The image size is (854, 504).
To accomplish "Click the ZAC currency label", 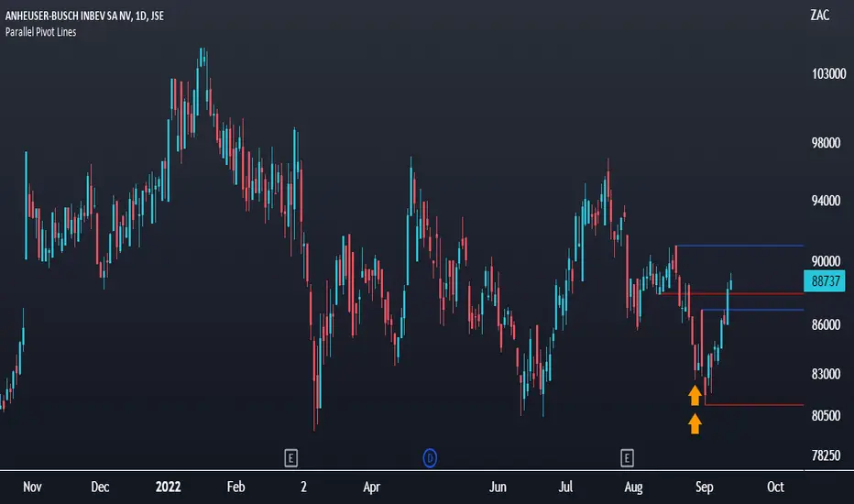I will 820,16.
